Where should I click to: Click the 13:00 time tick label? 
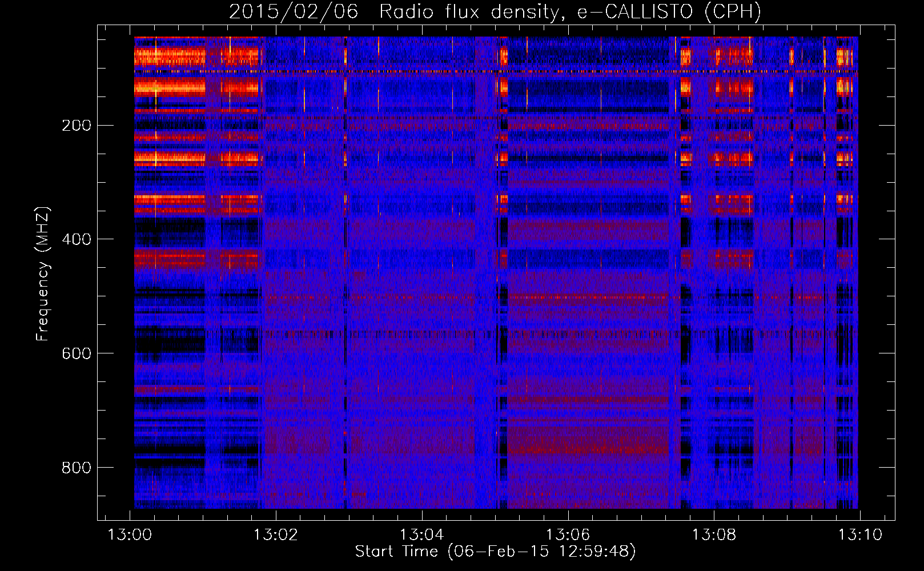130,535
